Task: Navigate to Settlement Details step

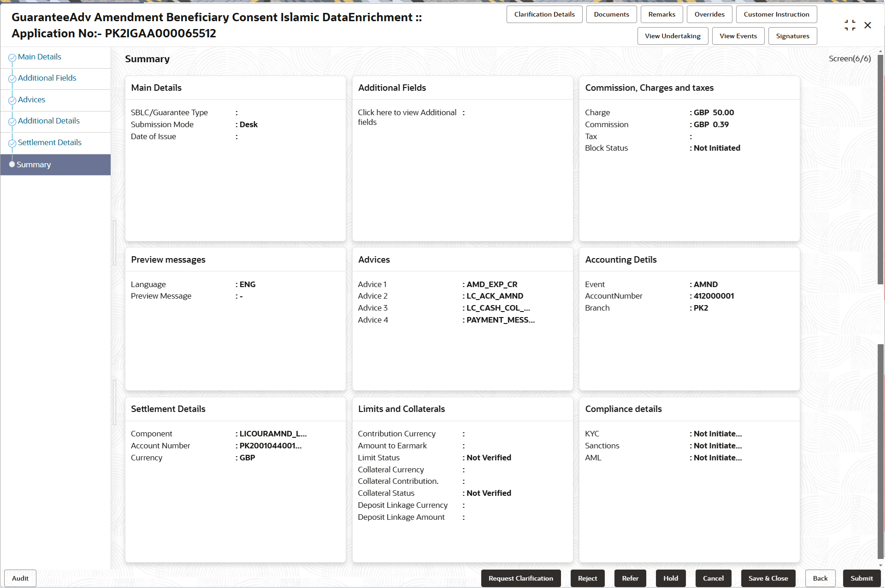Action: tap(49, 143)
